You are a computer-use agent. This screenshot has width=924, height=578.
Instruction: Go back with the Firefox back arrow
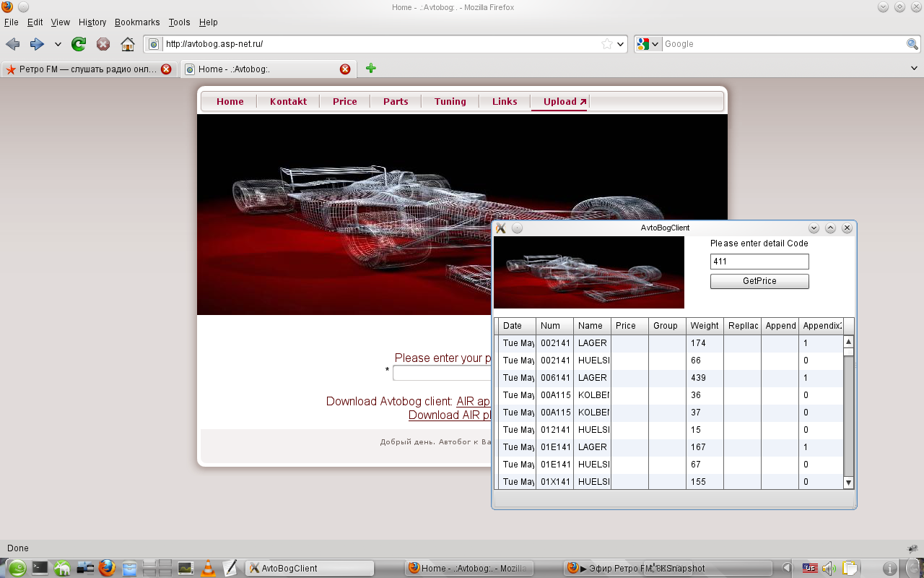coord(12,44)
